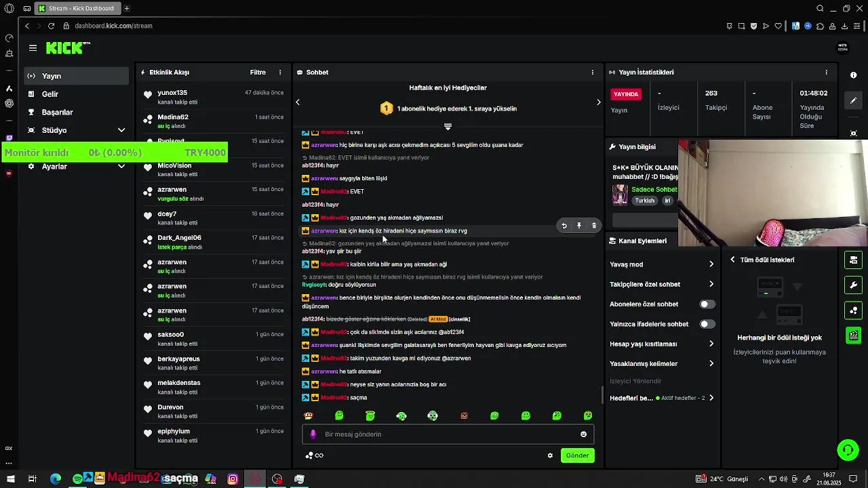868x488 pixels.
Task: Open the Kick hamburger menu
Action: pos(33,47)
